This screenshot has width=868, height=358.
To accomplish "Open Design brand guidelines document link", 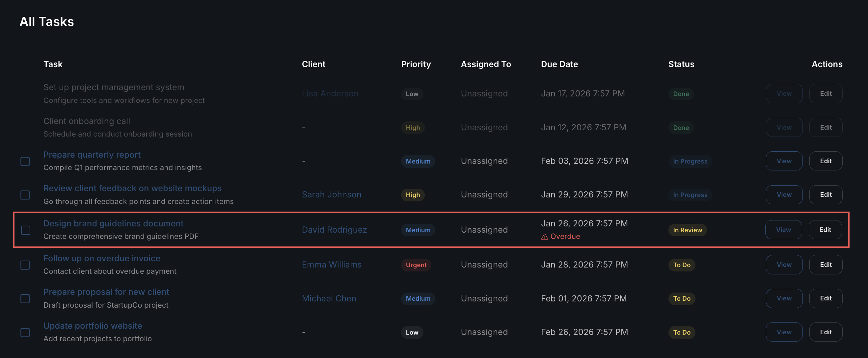I will (x=113, y=223).
